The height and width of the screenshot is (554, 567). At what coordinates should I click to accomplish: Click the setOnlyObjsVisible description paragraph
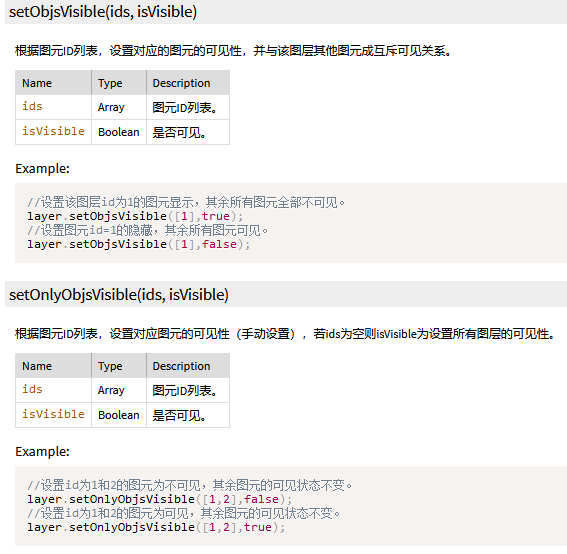point(285,334)
